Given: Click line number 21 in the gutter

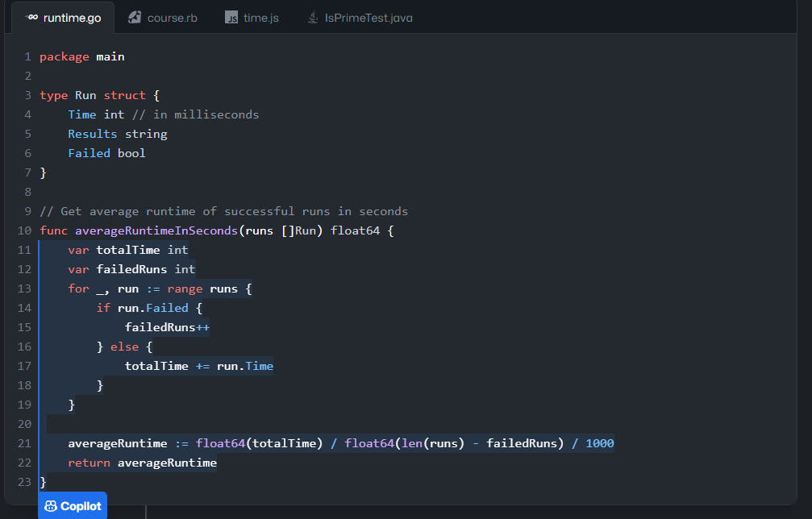Looking at the screenshot, I should [23, 443].
